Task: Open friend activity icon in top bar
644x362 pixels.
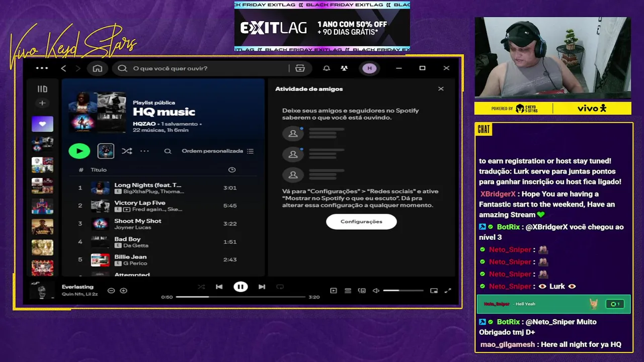Action: 344,68
